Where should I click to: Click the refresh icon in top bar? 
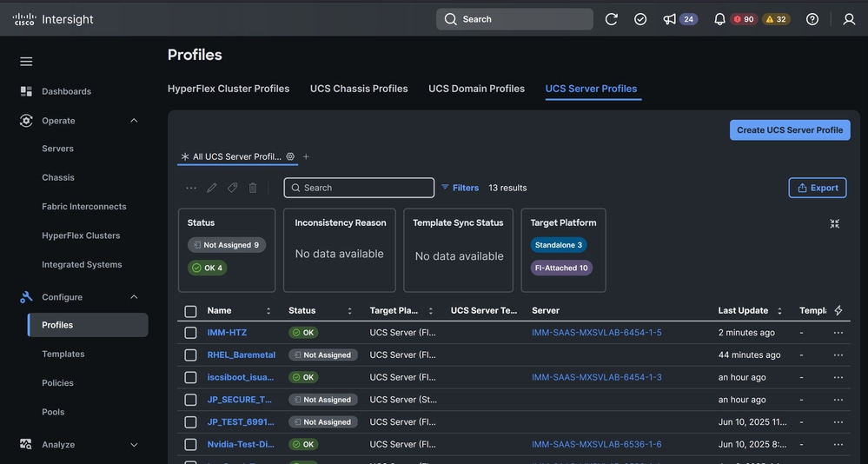coord(611,19)
